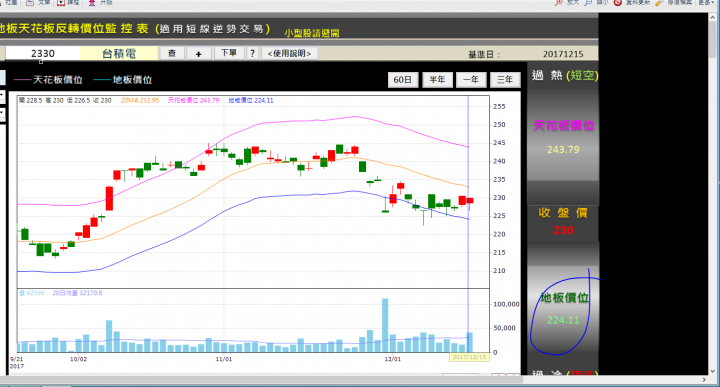Open the <使用說明> instructions button
Image resolution: width=720 pixels, height=387 pixels.
[x=289, y=53]
